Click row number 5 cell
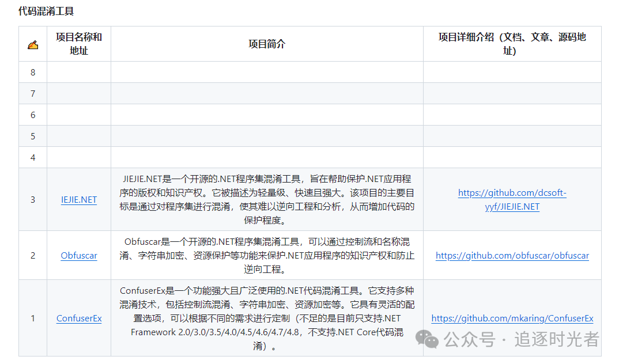619x364 pixels. click(33, 136)
